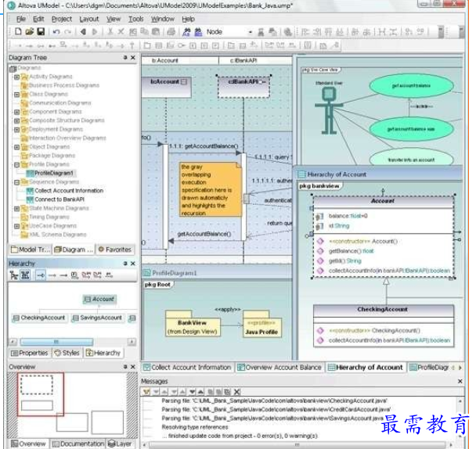476x449 pixels.
Task: Pin the Hierarchy panel
Action: point(125,264)
